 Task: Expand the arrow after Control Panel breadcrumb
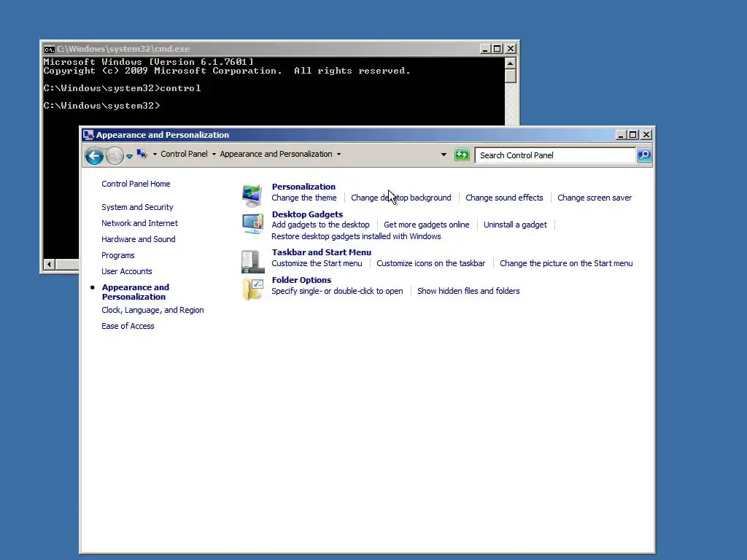tap(214, 155)
